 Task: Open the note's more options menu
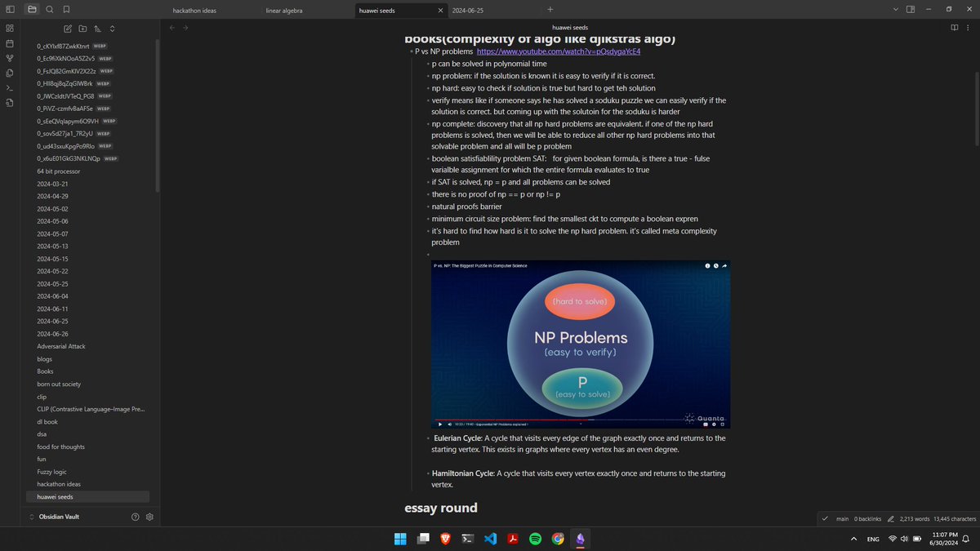tap(969, 27)
